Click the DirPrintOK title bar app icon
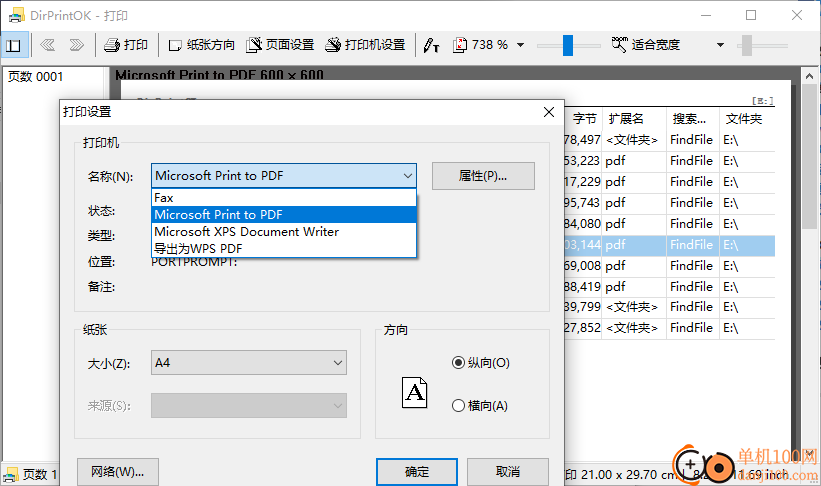This screenshot has width=821, height=486. pos(16,16)
